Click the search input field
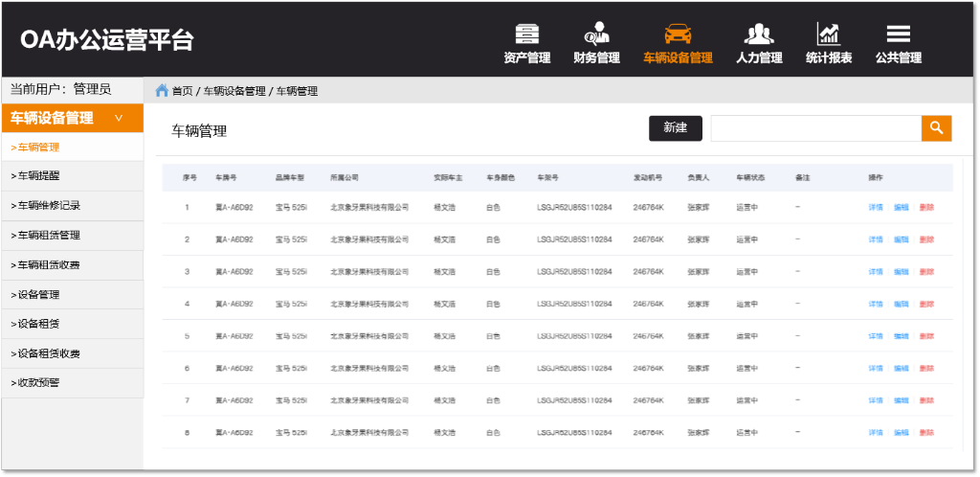The height and width of the screenshot is (477, 980). click(x=814, y=128)
